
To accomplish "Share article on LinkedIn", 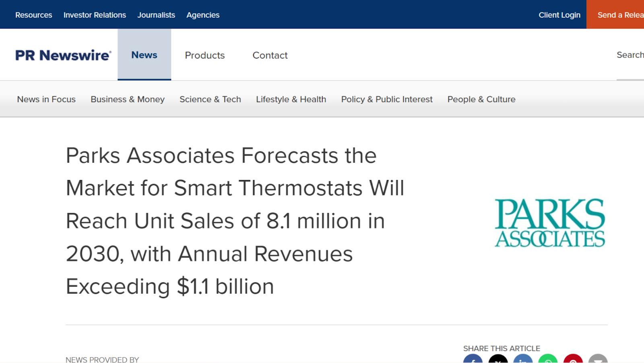I will [523, 359].
